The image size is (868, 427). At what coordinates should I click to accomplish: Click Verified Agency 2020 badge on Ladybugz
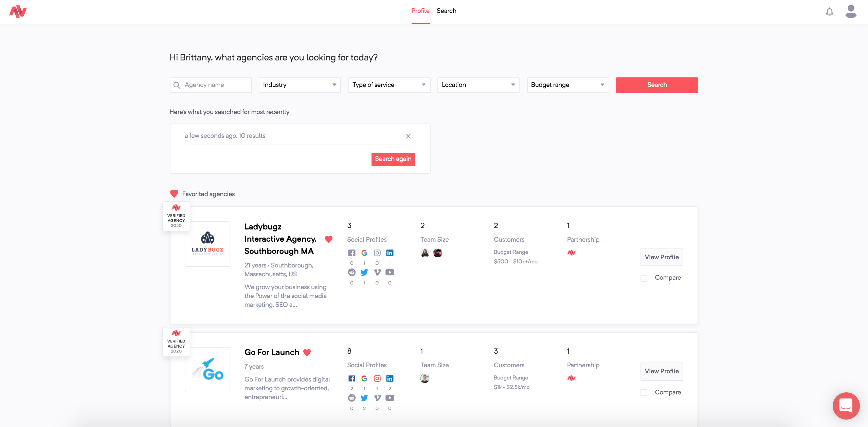point(176,216)
